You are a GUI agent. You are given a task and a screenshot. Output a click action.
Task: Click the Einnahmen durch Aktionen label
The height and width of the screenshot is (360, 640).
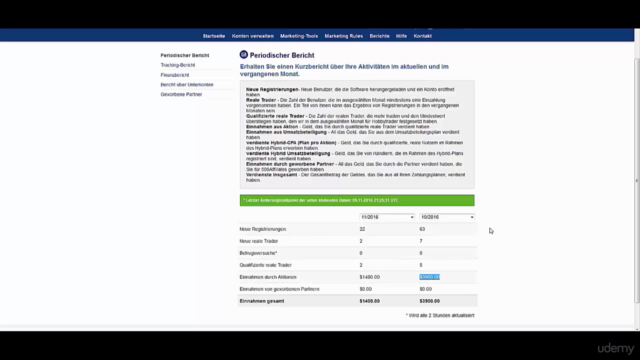pos(268,277)
